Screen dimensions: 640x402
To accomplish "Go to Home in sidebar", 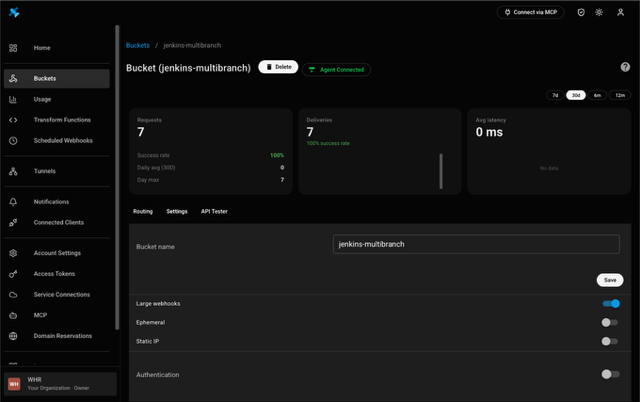I will pos(57,48).
